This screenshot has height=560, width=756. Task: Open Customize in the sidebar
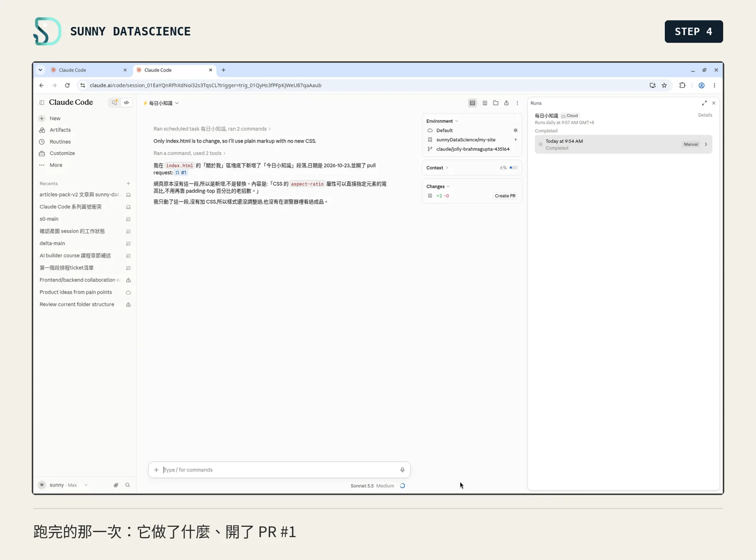coord(62,154)
